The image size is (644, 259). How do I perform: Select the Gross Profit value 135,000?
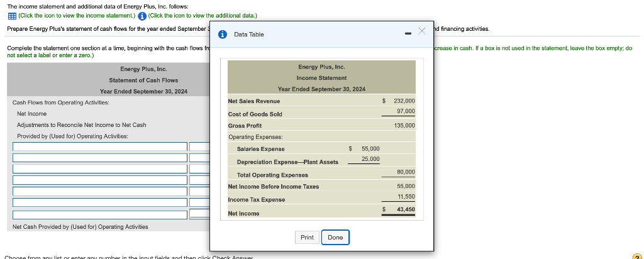point(404,126)
